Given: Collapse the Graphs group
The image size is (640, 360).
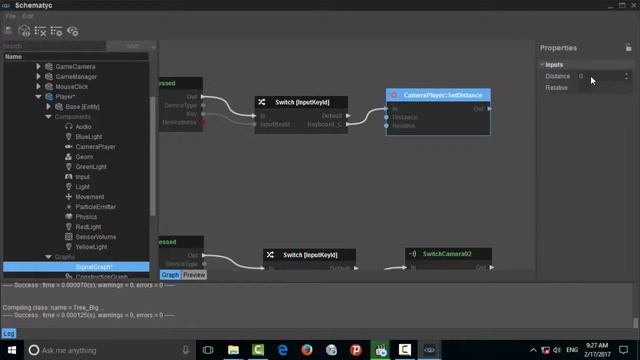Looking at the screenshot, I should click(x=48, y=257).
